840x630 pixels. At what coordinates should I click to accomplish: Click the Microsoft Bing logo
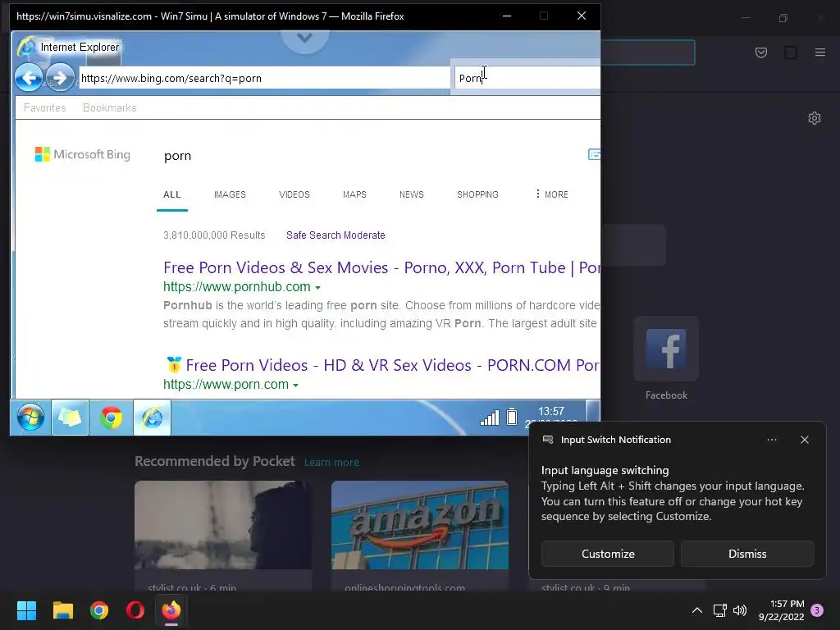coord(83,154)
